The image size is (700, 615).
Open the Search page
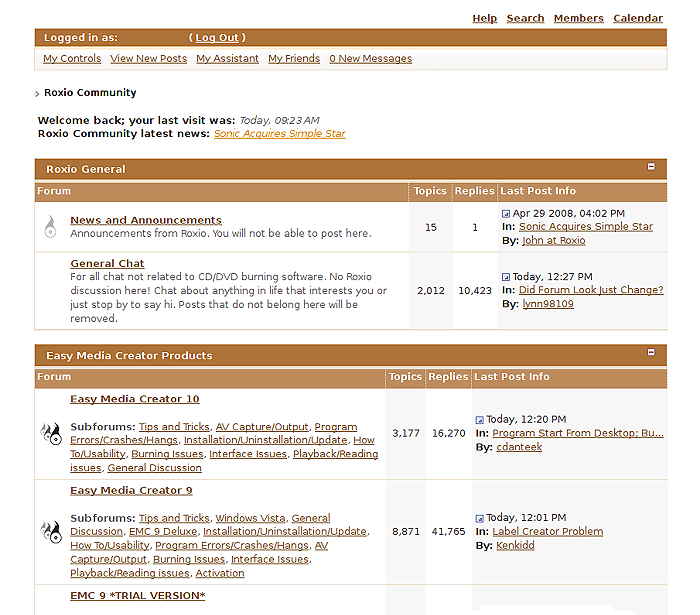[525, 18]
